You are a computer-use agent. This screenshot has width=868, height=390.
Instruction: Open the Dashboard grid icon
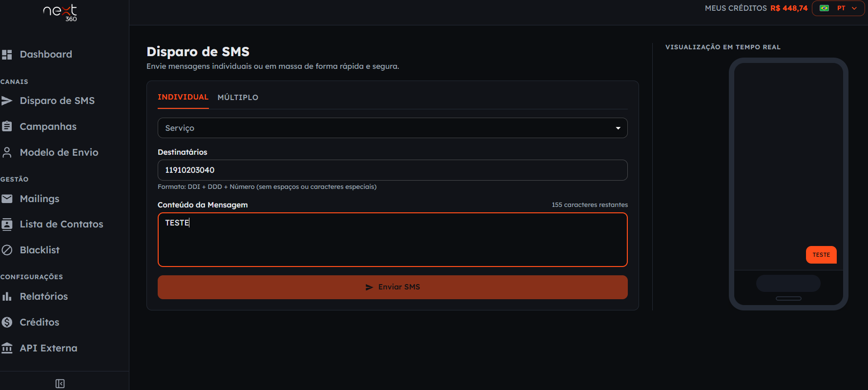7,55
